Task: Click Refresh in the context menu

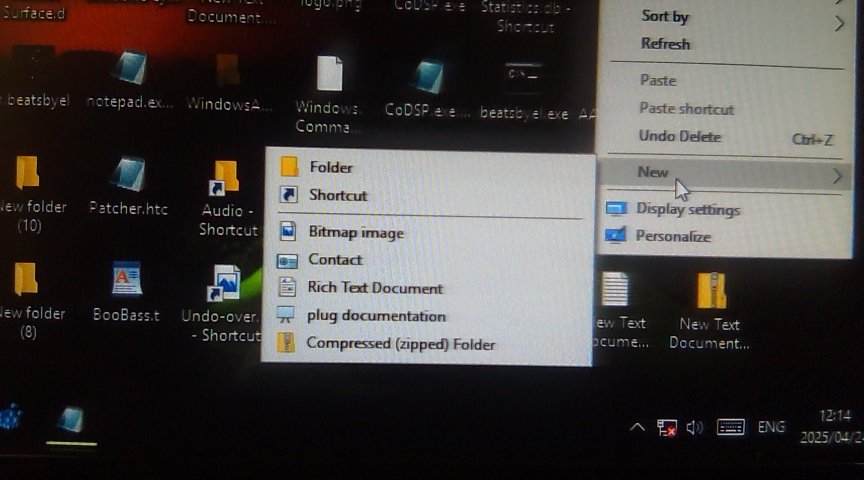Action: pyautogui.click(x=665, y=44)
